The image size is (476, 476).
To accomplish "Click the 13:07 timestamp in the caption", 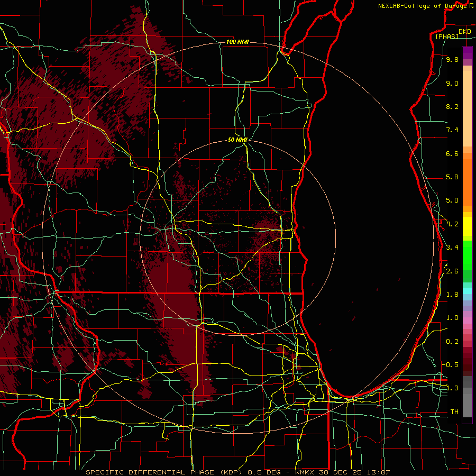I will [x=378, y=472].
